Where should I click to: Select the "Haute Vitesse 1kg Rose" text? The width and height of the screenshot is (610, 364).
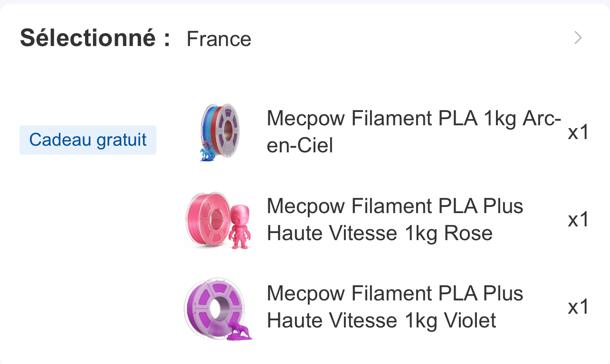(x=380, y=233)
